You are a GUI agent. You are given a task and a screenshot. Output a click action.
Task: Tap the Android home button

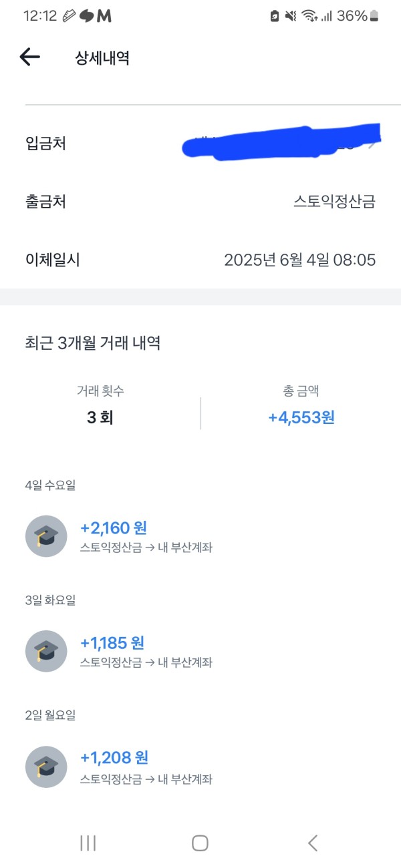pyautogui.click(x=200, y=843)
